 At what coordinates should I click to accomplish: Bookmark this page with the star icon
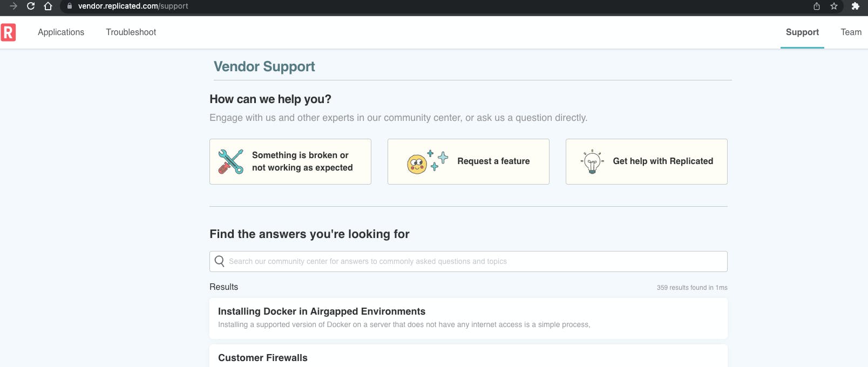tap(834, 6)
